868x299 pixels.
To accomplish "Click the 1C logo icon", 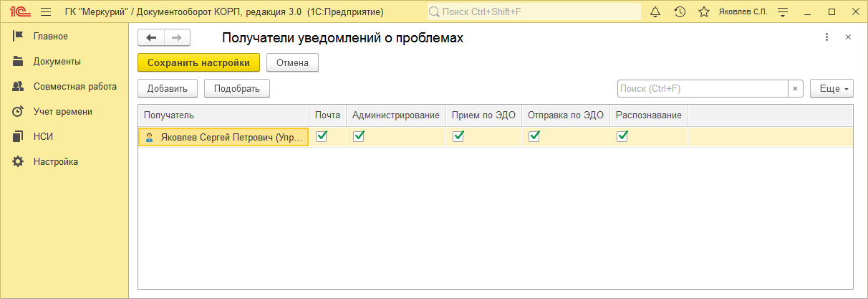I will click(19, 12).
